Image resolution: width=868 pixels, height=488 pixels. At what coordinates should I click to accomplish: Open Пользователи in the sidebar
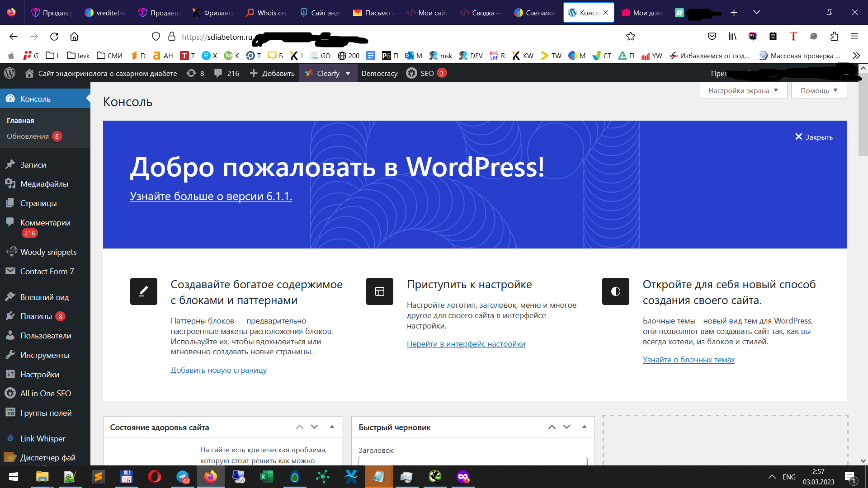pos(45,336)
